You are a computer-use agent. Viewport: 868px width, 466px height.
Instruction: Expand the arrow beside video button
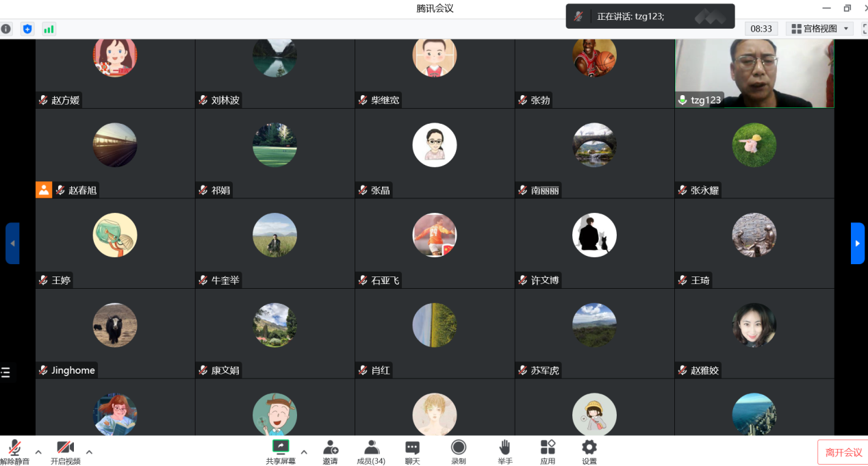pyautogui.click(x=89, y=452)
